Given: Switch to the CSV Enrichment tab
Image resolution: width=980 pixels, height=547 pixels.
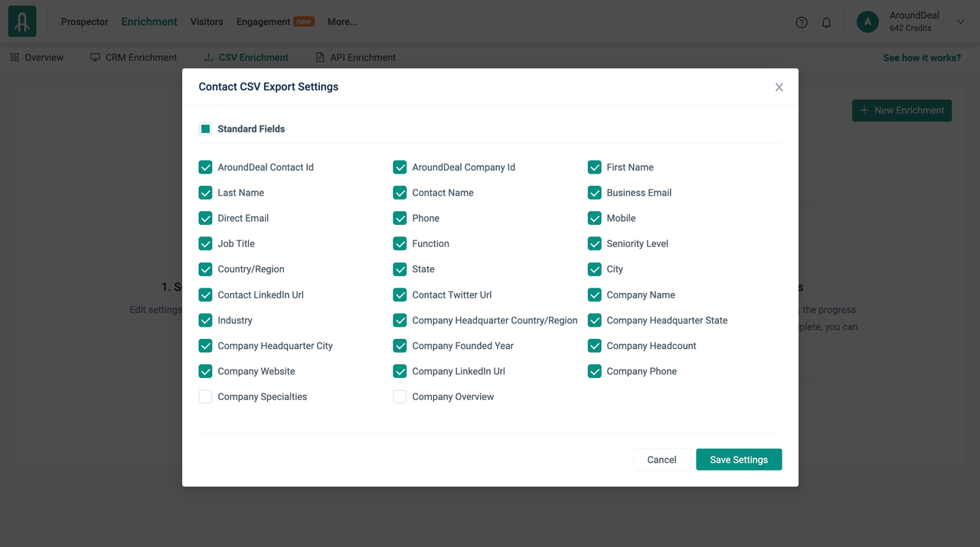Looking at the screenshot, I should pyautogui.click(x=253, y=57).
